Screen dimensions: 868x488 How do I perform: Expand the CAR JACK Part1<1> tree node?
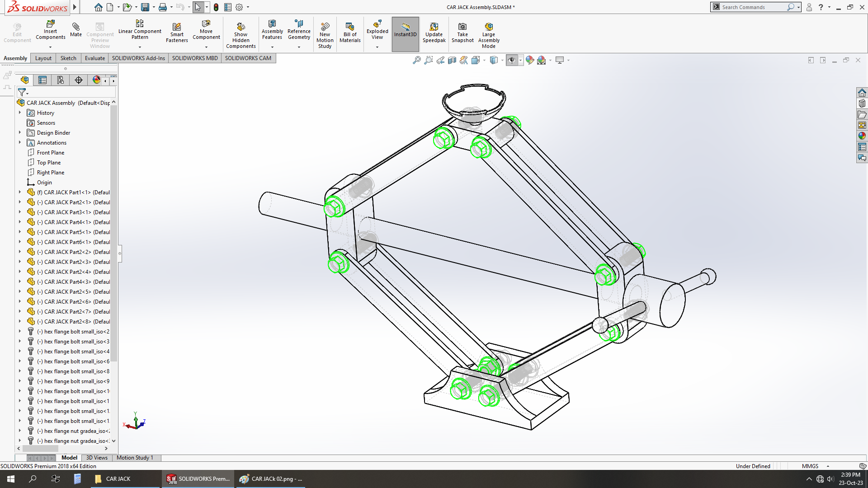pyautogui.click(x=20, y=192)
